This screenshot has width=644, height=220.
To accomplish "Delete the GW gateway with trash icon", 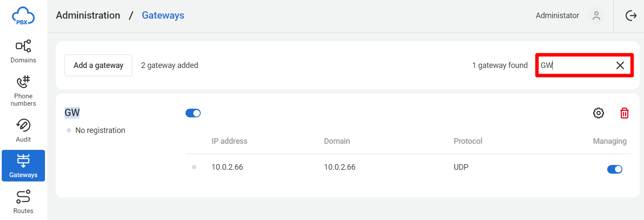I will tap(624, 113).
